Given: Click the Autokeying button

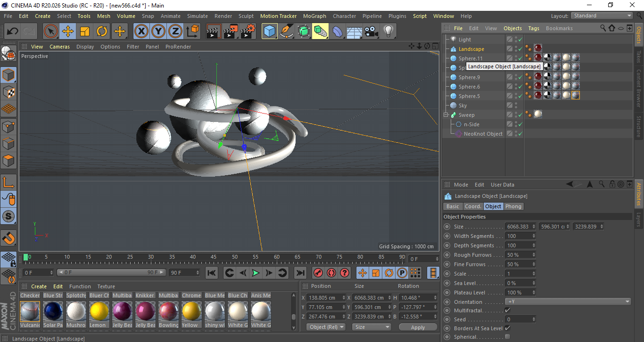Looking at the screenshot, I should point(331,273).
